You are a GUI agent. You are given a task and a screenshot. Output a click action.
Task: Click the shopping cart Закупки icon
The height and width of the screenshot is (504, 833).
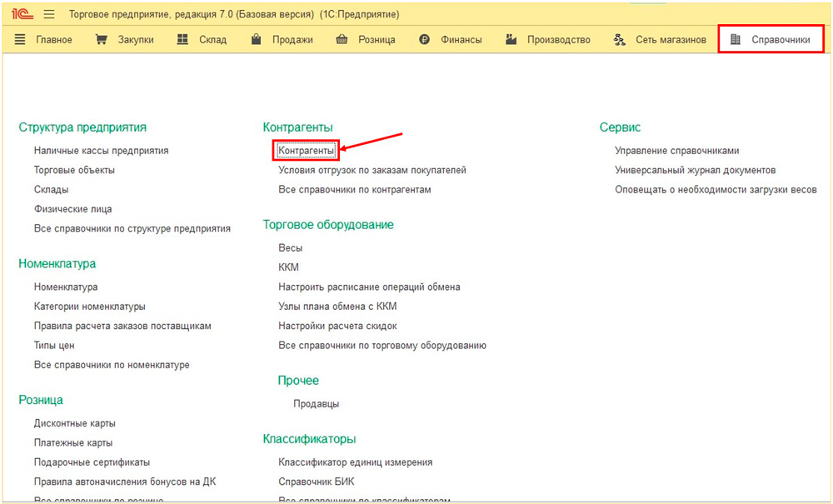(102, 39)
